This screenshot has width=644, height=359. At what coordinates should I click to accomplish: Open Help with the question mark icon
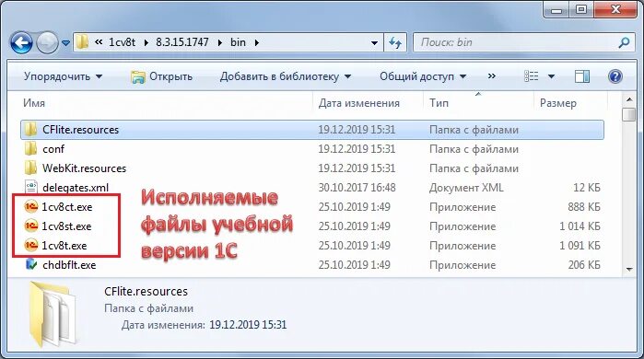pos(615,76)
